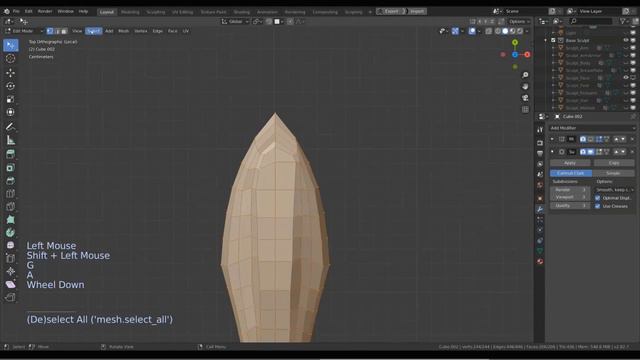Switch orthographic/perspective with grid icon
Screen dimensions: 640x360
click(x=525, y=109)
